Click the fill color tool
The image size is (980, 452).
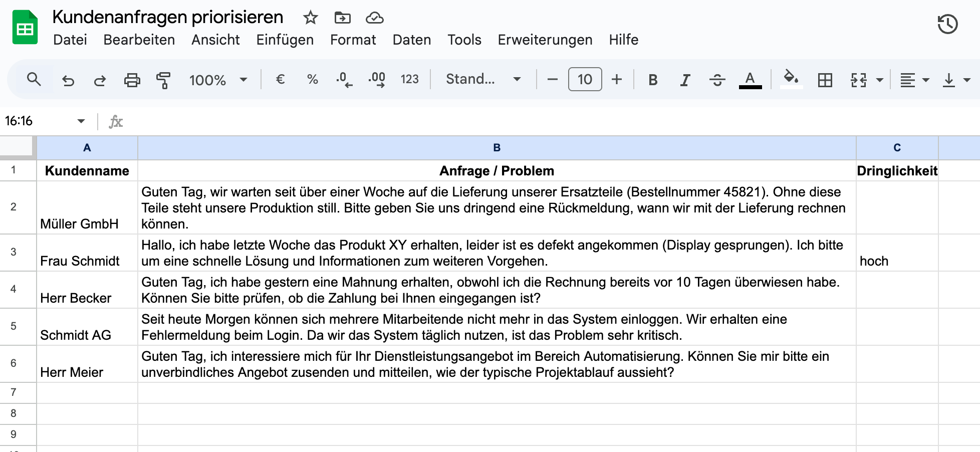pos(791,79)
